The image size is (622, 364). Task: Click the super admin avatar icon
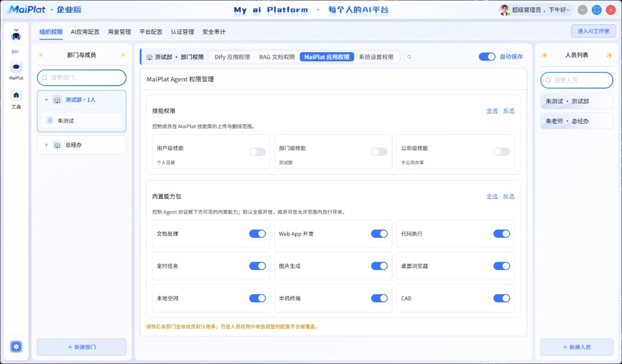point(504,10)
